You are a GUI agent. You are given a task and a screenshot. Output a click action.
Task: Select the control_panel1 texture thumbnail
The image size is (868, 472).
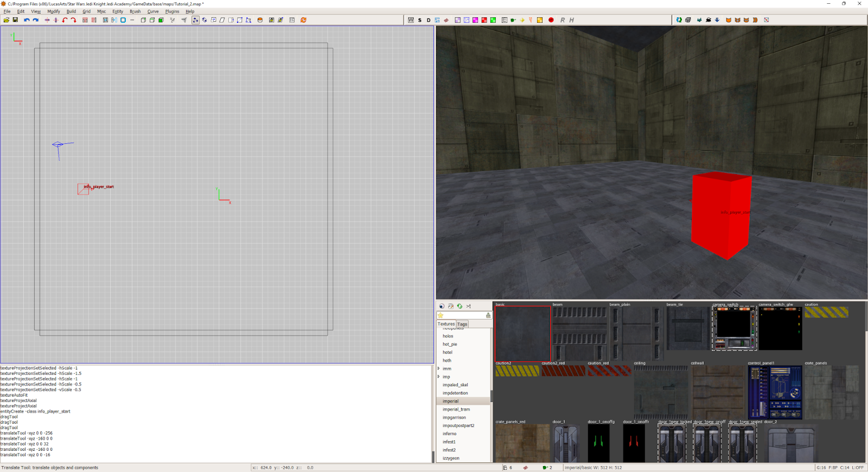(775, 392)
